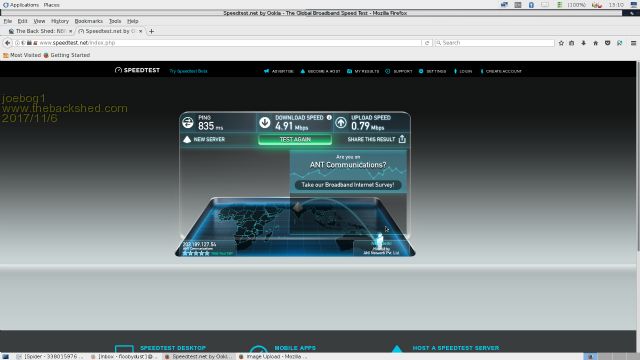Reload the page with the refresh icon

(x=427, y=43)
